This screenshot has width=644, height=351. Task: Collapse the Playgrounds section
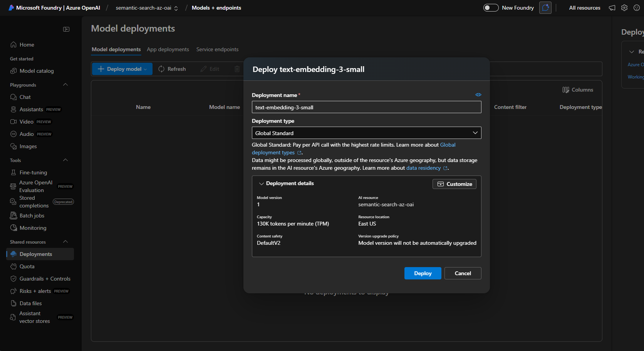65,85
